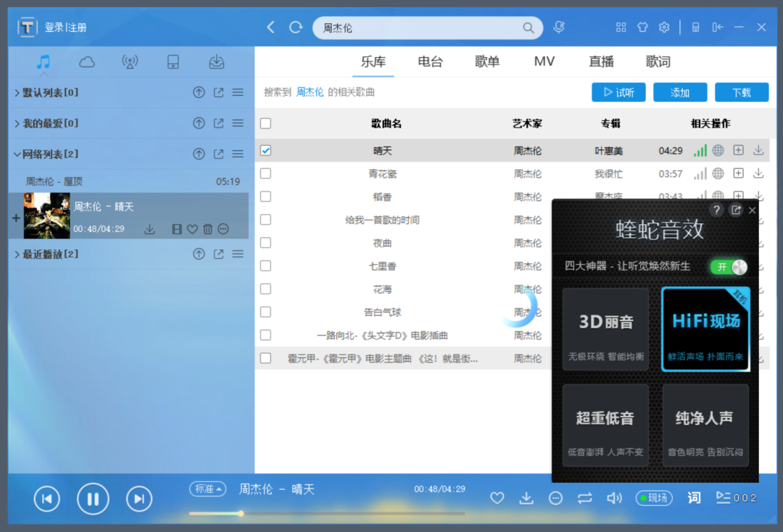Open the skin (shirt) icon
The width and height of the screenshot is (783, 532).
point(642,28)
